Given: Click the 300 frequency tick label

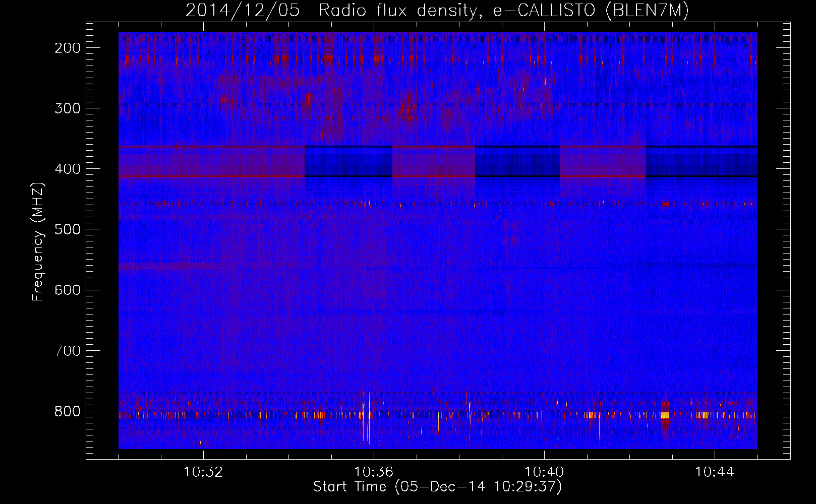Looking at the screenshot, I should (67, 108).
